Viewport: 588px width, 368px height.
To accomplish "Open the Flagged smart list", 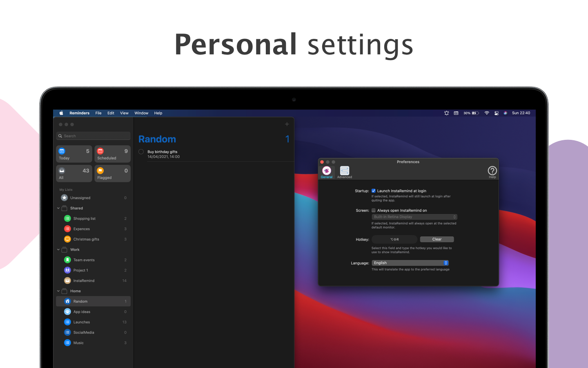I will (113, 174).
